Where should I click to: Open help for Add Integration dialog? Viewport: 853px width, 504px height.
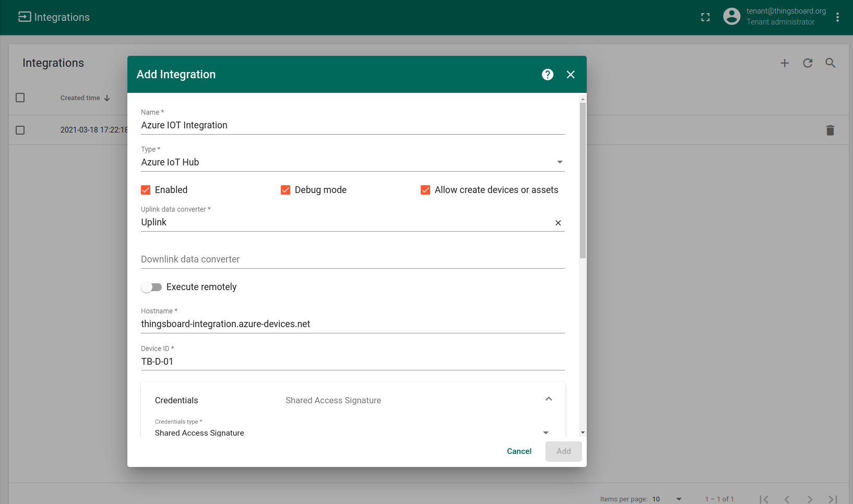(548, 75)
